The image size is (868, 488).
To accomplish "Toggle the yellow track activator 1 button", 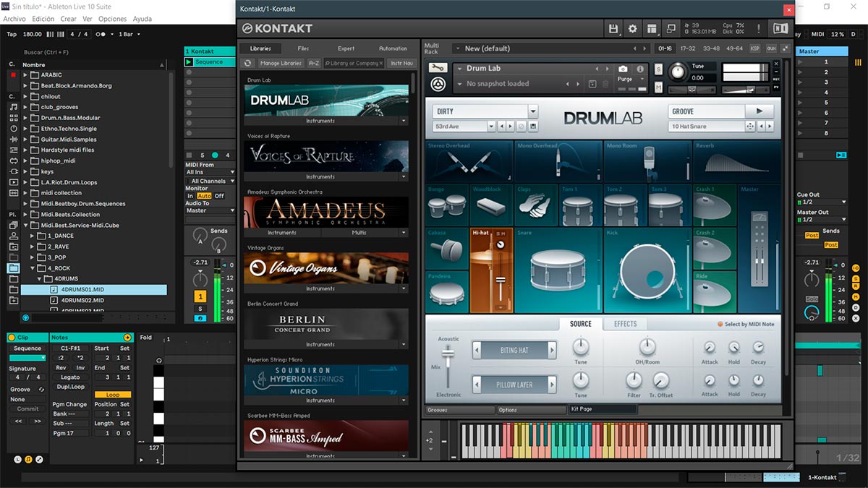I will coord(200,296).
